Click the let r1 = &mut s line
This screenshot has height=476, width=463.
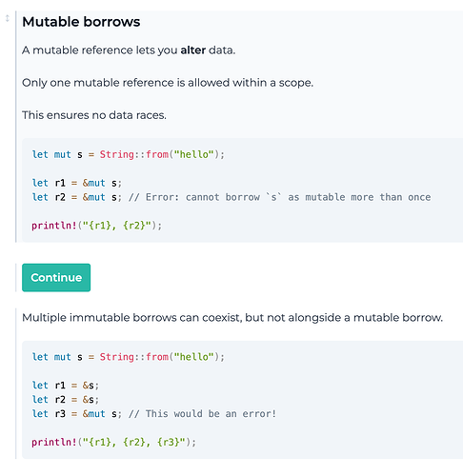pyautogui.click(x=76, y=183)
